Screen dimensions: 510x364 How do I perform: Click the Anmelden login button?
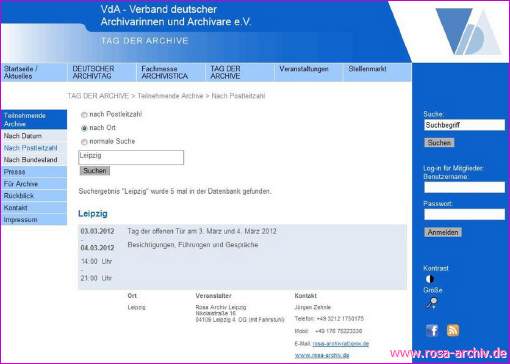point(443,232)
